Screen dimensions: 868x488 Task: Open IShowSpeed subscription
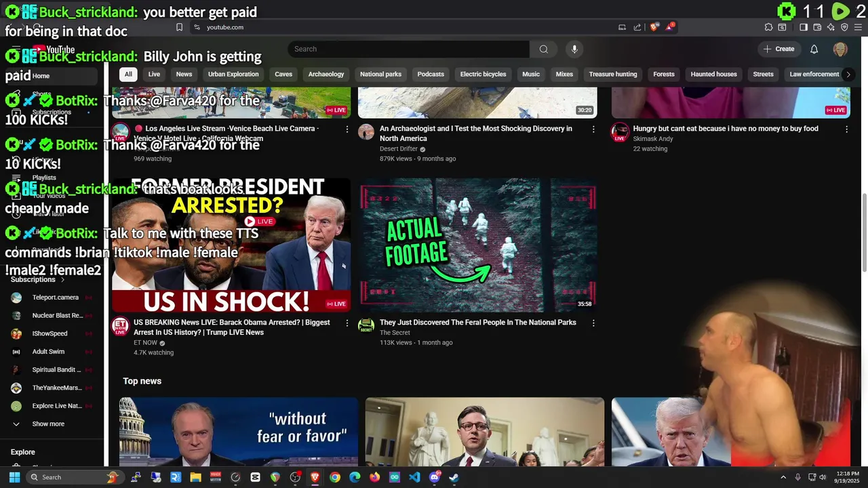pyautogui.click(x=52, y=333)
